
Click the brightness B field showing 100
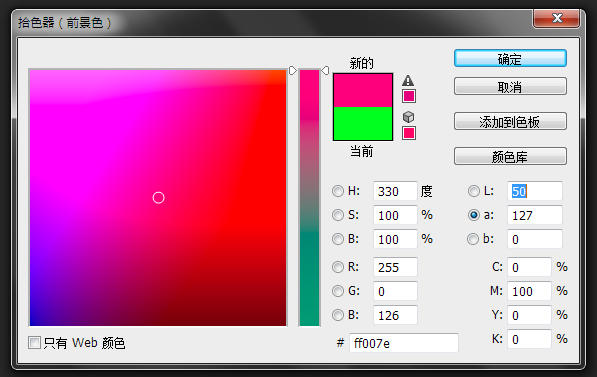(x=395, y=239)
